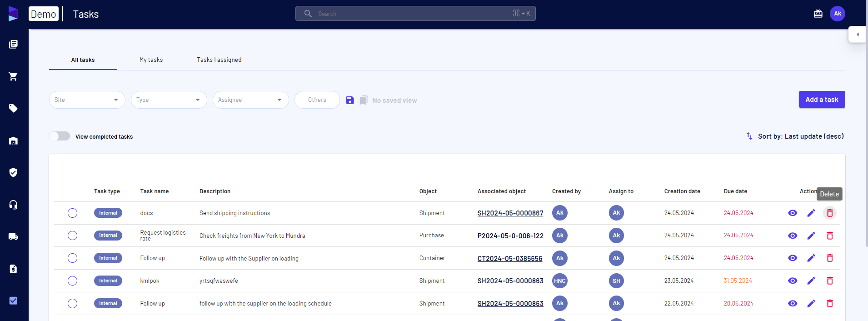Delete the docs task

830,213
